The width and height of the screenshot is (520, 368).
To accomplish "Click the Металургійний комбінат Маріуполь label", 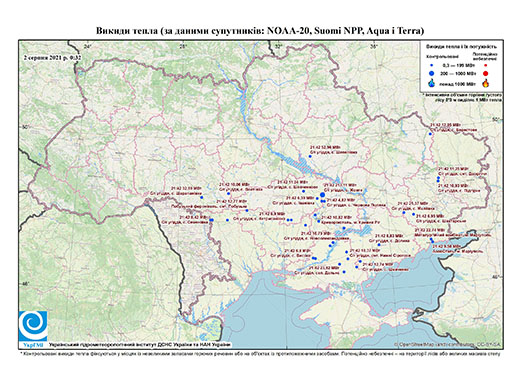I will [452, 235].
